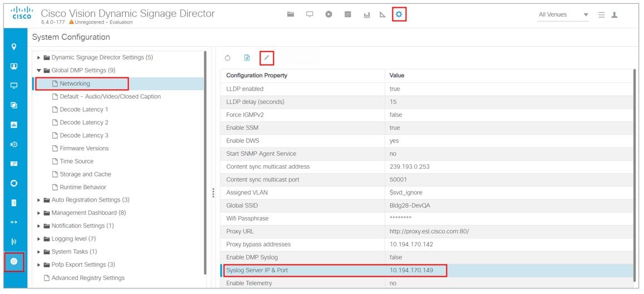Select the Enable SSM row
This screenshot has width=644, height=294.
pyautogui.click(x=427, y=128)
